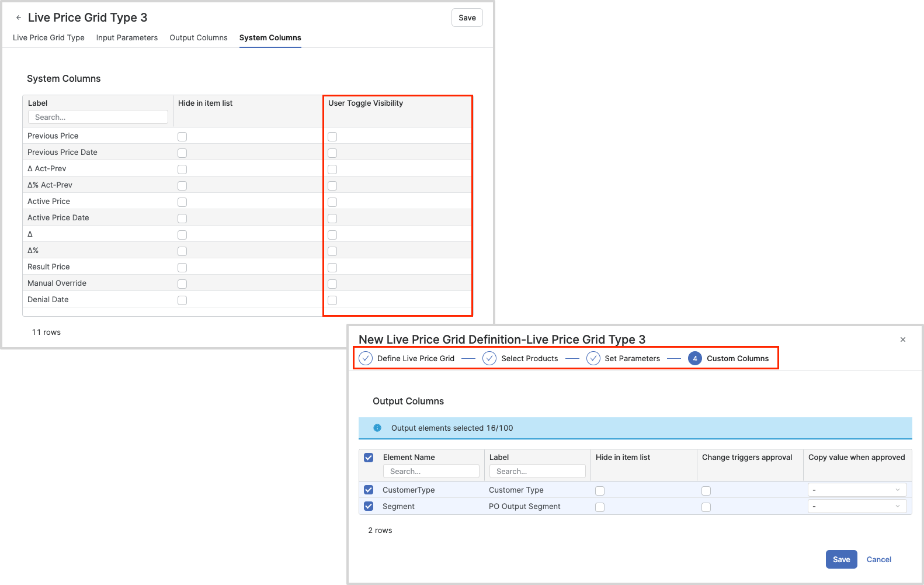This screenshot has height=585, width=924.
Task: Click the info icon in output elements banner
Action: tap(377, 428)
